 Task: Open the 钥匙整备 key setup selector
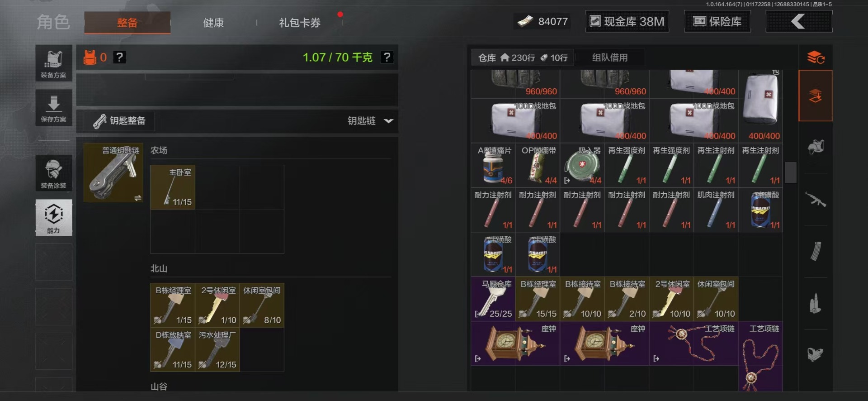tap(119, 121)
